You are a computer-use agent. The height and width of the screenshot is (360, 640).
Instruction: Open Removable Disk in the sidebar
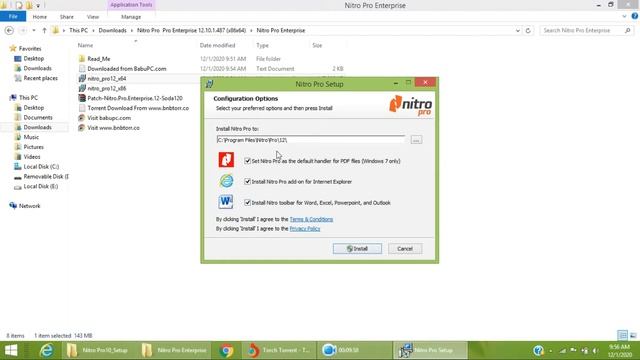(x=46, y=176)
